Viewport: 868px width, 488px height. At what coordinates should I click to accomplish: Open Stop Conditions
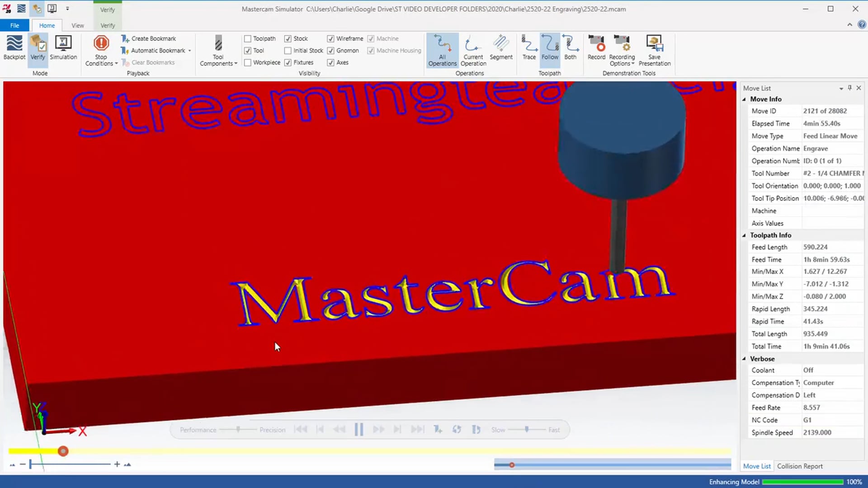point(101,51)
